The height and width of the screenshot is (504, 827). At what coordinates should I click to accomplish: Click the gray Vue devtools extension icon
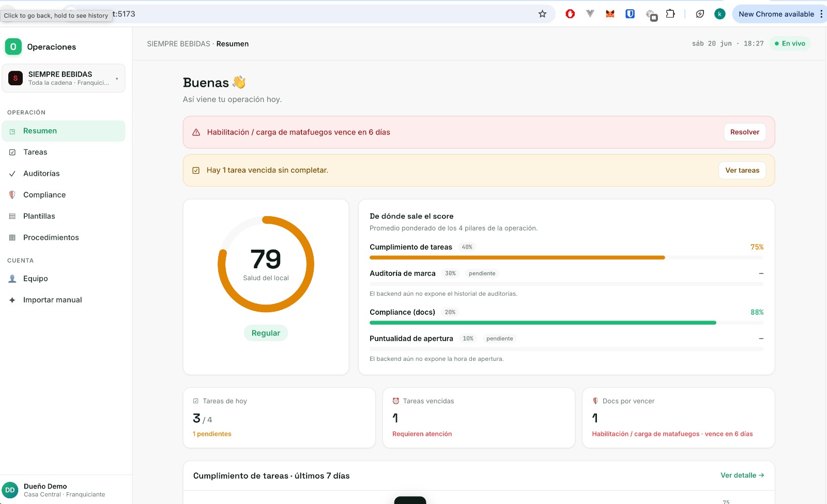pyautogui.click(x=590, y=14)
